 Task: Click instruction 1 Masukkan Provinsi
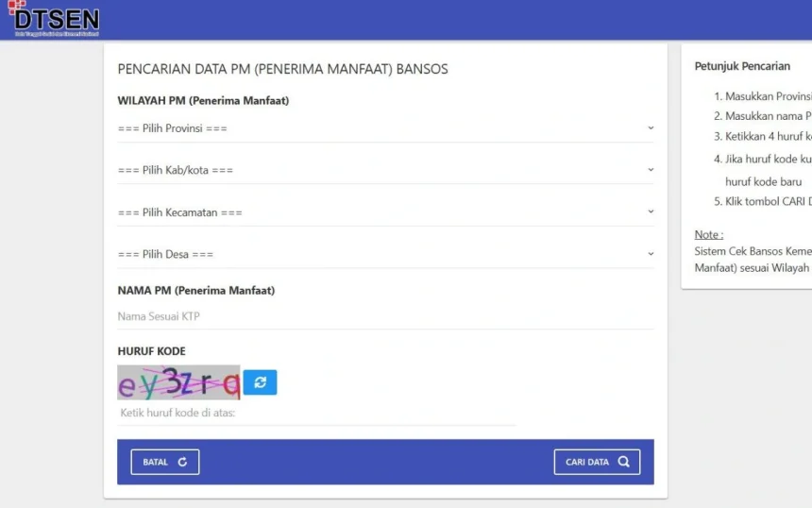point(762,96)
